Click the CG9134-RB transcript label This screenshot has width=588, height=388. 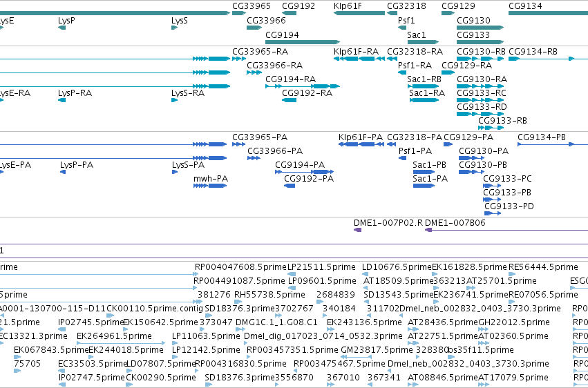coord(533,52)
